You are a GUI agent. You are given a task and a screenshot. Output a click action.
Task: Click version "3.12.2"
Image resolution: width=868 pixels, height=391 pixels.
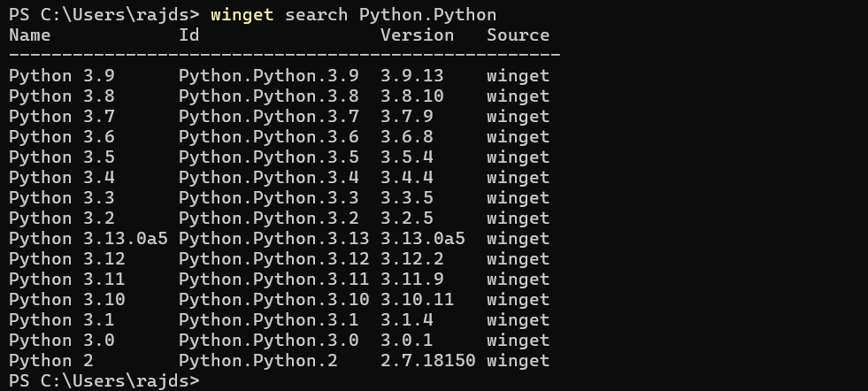411,258
